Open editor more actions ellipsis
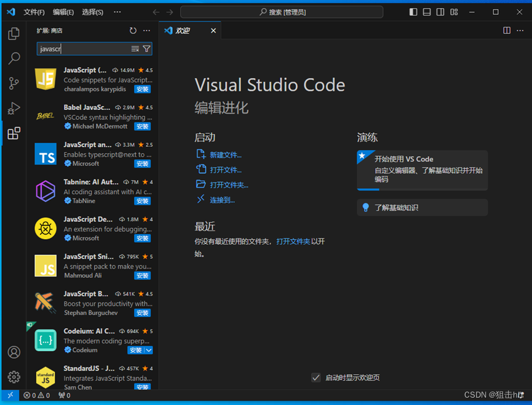The image size is (532, 405). pyautogui.click(x=520, y=31)
